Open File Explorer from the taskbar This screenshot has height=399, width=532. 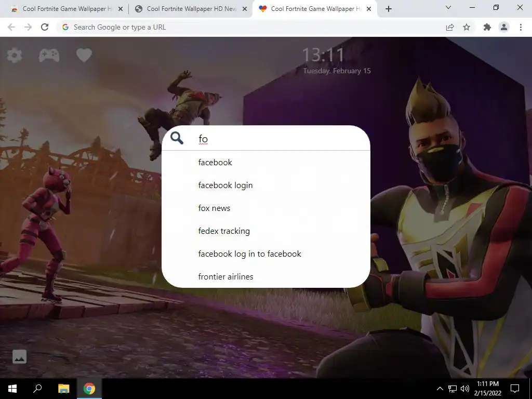63,389
